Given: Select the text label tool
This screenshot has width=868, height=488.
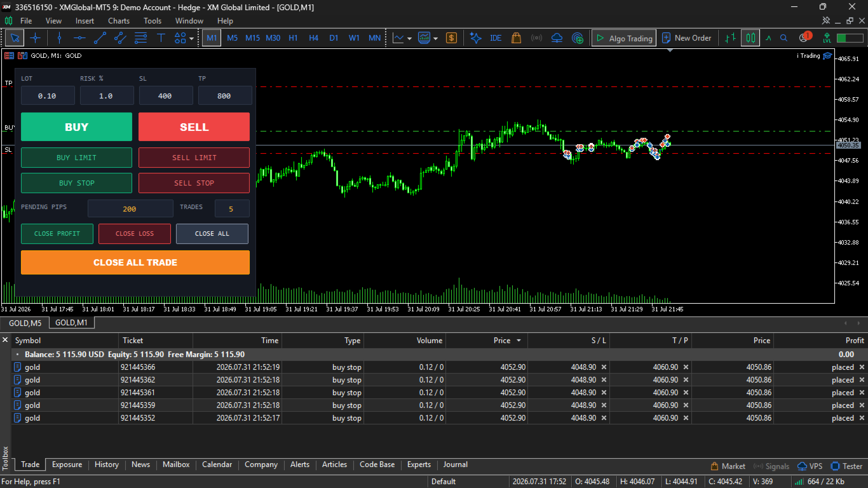Looking at the screenshot, I should pyautogui.click(x=161, y=38).
